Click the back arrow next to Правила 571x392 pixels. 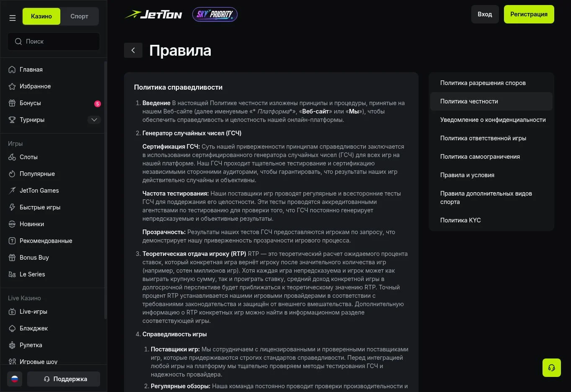click(133, 50)
